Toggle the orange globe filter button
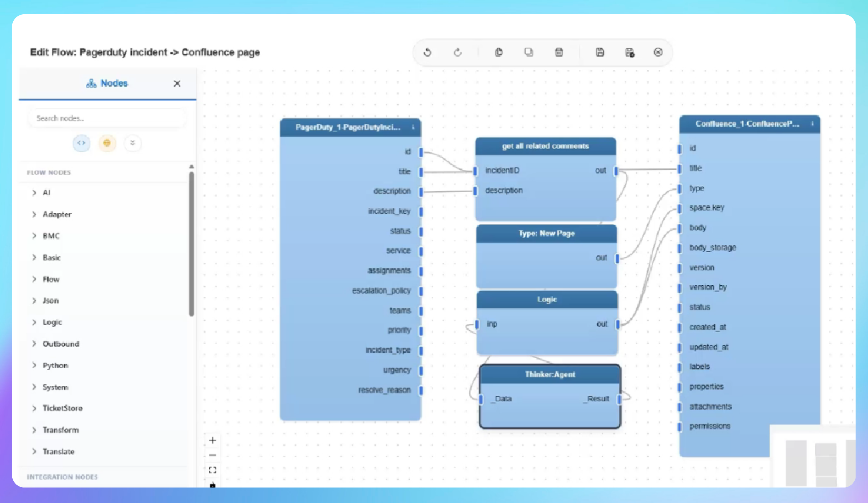 (x=107, y=143)
